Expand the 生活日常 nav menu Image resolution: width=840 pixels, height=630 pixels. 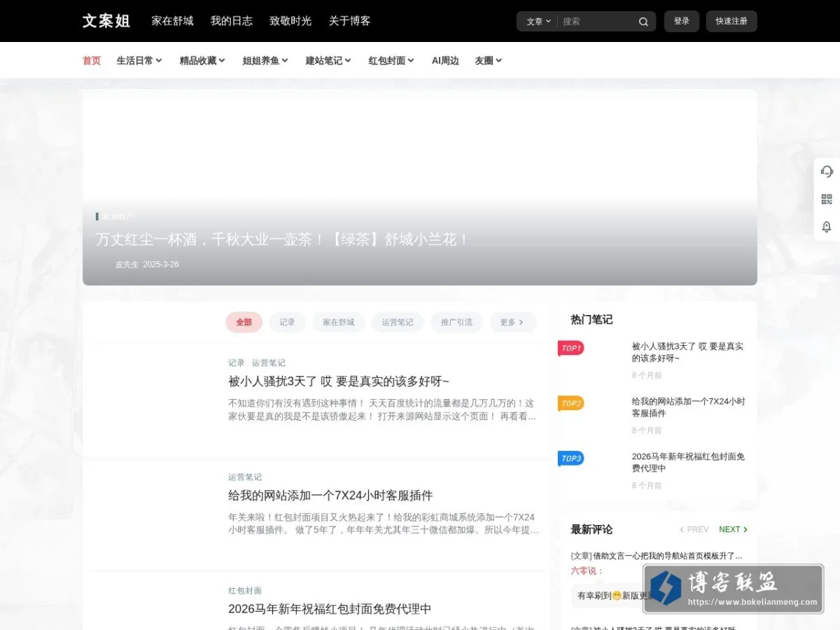coord(139,61)
